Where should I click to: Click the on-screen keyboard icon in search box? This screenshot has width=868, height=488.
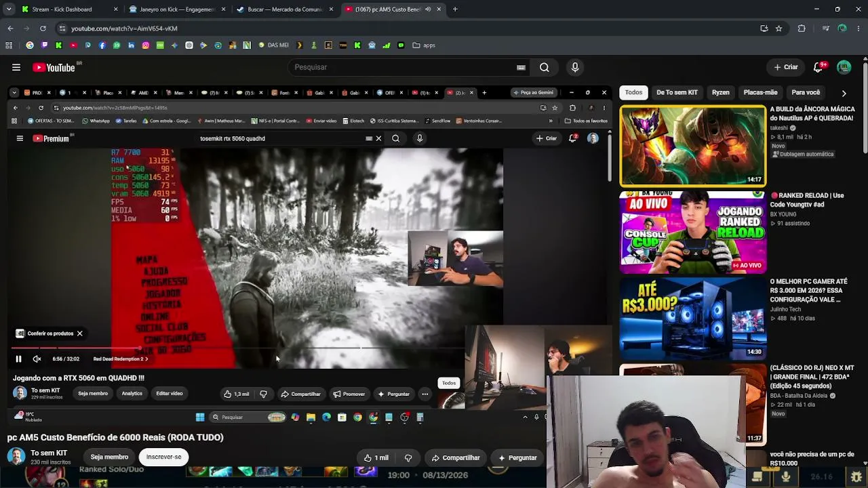coord(521,67)
